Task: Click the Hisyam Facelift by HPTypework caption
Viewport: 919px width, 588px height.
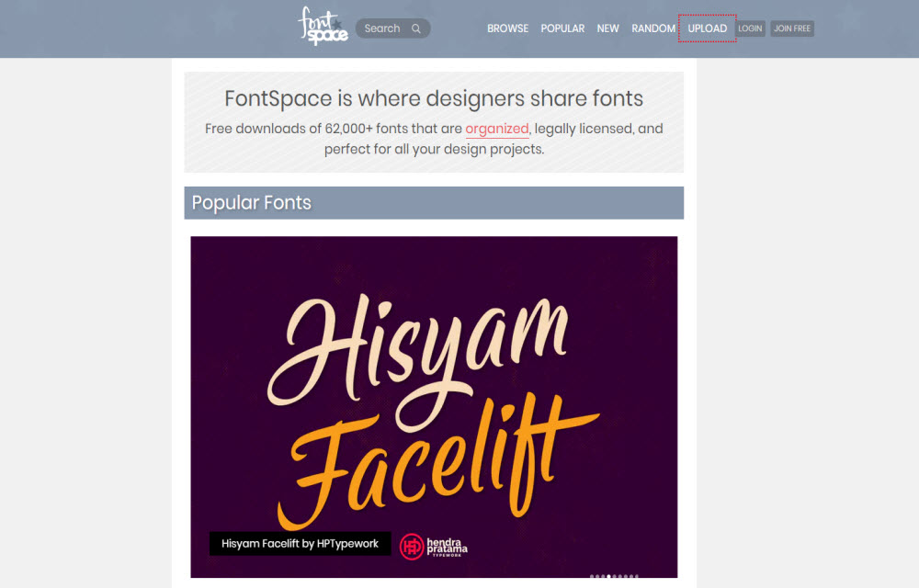Action: click(301, 544)
